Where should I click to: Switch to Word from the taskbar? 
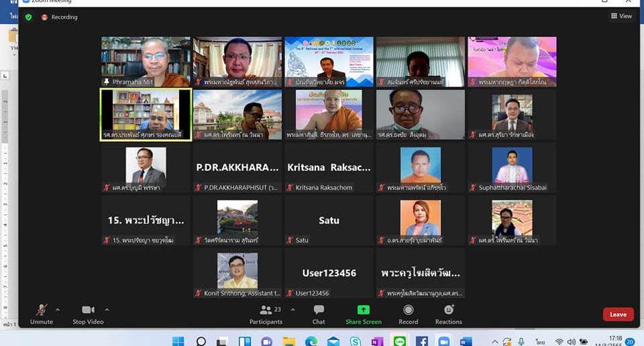(x=466, y=341)
